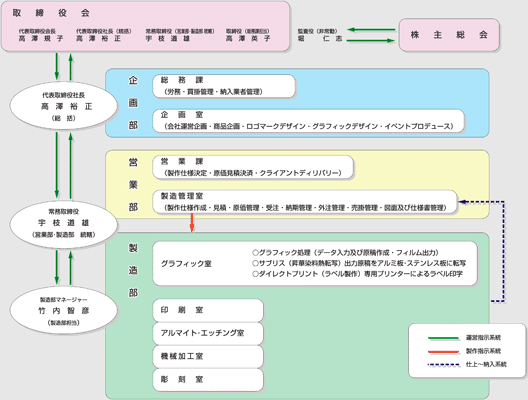Select the 株主総会 box

tap(449, 35)
